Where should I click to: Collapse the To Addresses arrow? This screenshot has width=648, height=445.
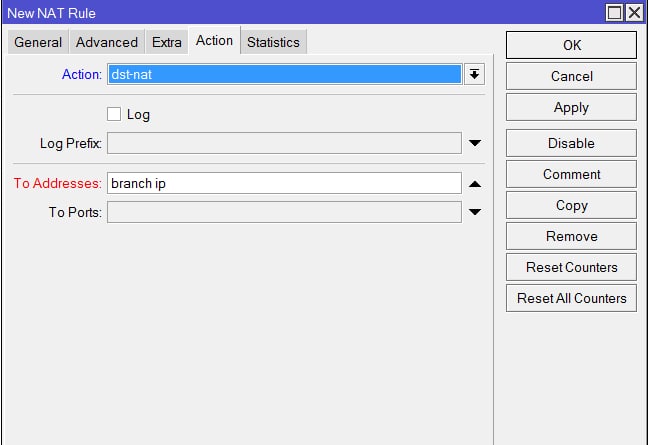coord(475,184)
